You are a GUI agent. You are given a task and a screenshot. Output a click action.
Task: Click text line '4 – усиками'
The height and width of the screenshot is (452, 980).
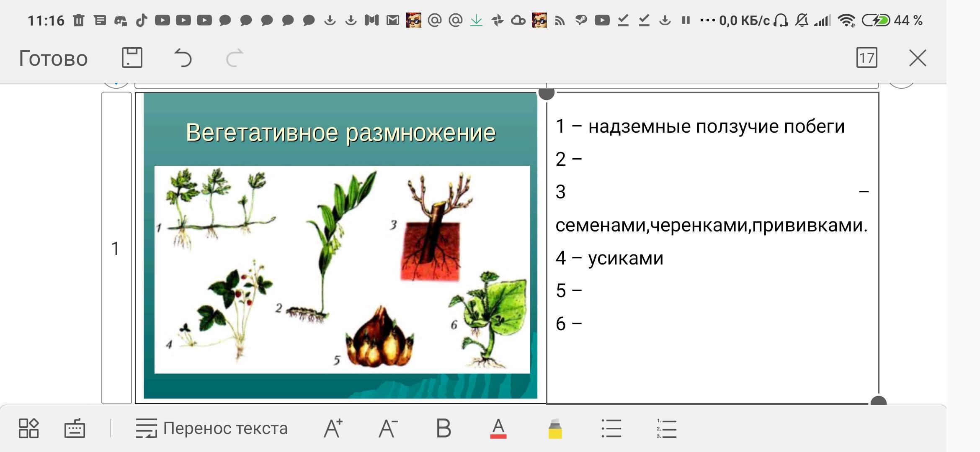pyautogui.click(x=610, y=258)
